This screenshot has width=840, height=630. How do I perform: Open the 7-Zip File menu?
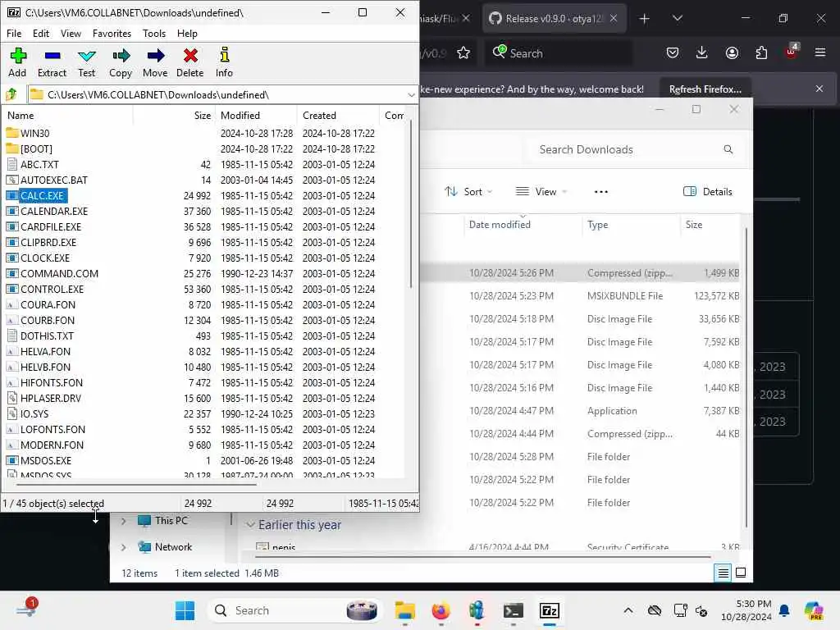pos(14,33)
